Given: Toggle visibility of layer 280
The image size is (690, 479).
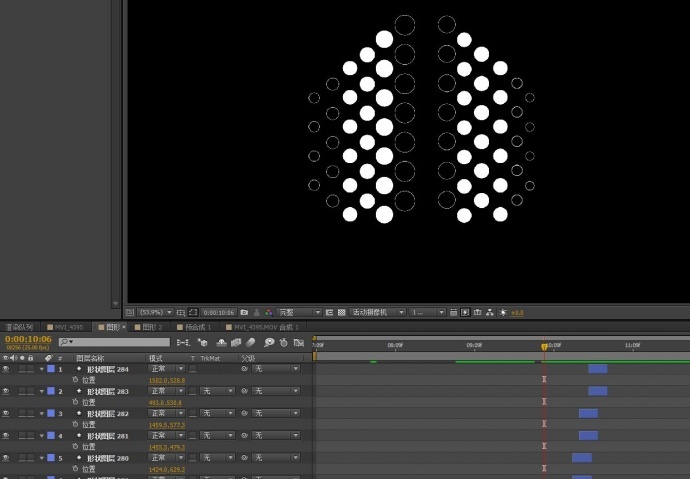Looking at the screenshot, I should point(6,458).
